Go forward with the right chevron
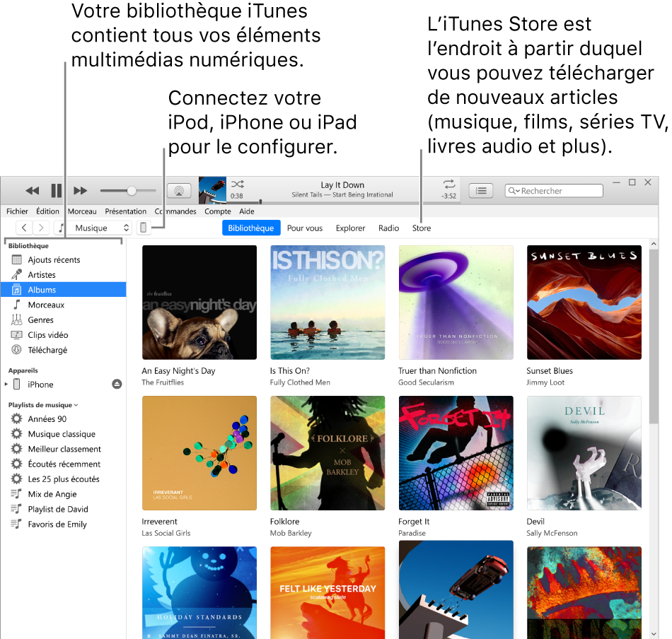 pyautogui.click(x=41, y=228)
